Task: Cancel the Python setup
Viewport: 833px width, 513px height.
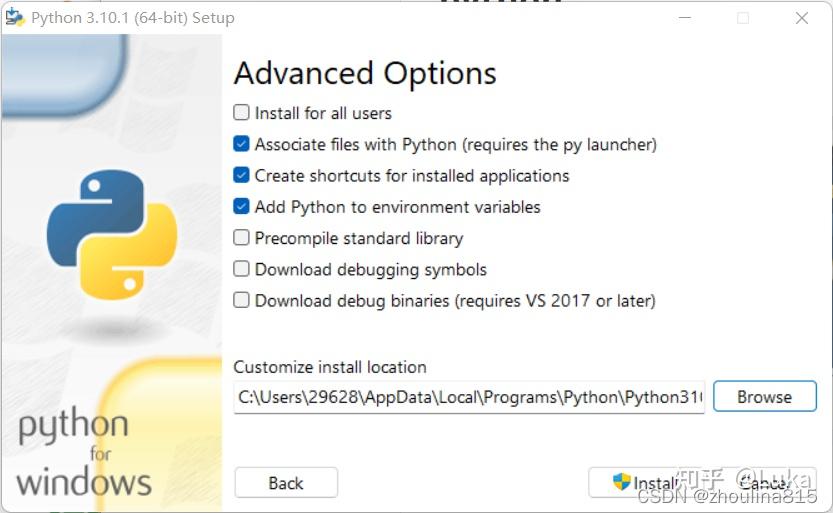Action: click(765, 482)
